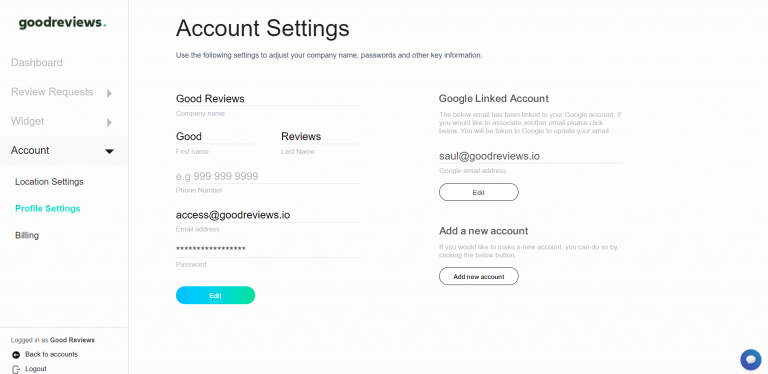Click the First name field

215,137
